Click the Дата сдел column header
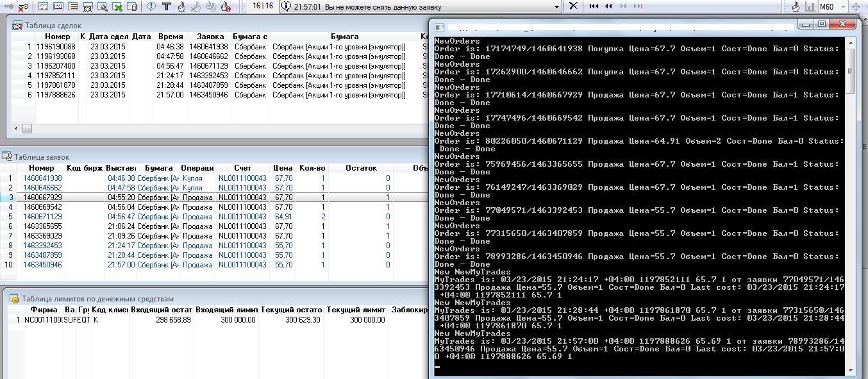The width and height of the screenshot is (868, 379). [x=108, y=37]
